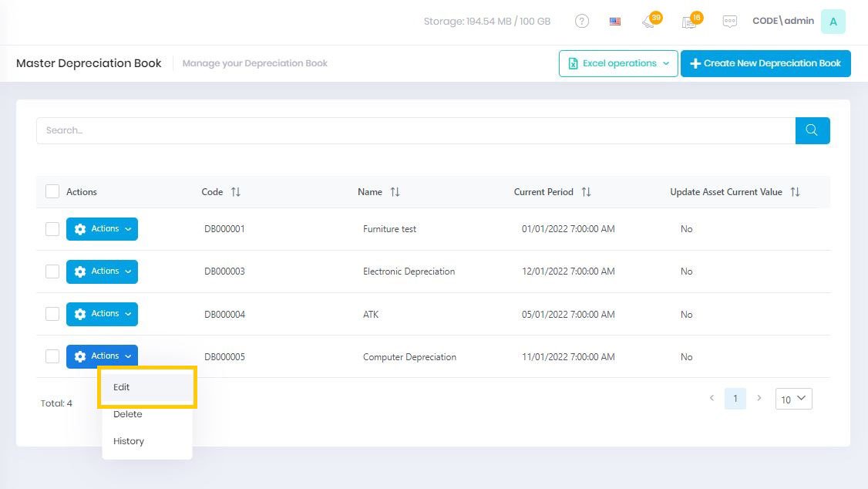Image resolution: width=868 pixels, height=489 pixels.
Task: Sort by Current Period column arrows
Action: pyautogui.click(x=586, y=192)
